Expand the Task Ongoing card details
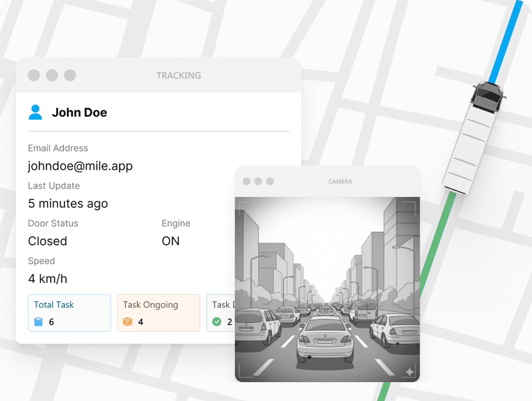532x401 pixels. (158, 313)
